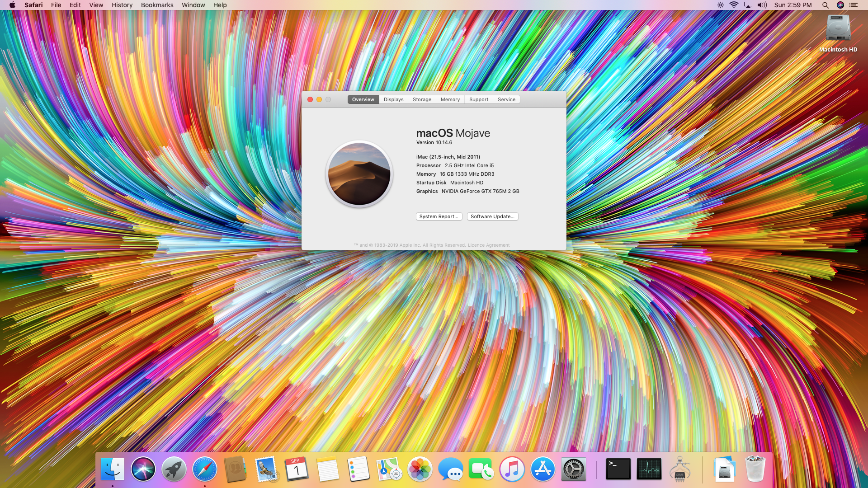Open Spotlight search magnifier in menu bar
Image resolution: width=868 pixels, height=488 pixels.
pyautogui.click(x=825, y=5)
